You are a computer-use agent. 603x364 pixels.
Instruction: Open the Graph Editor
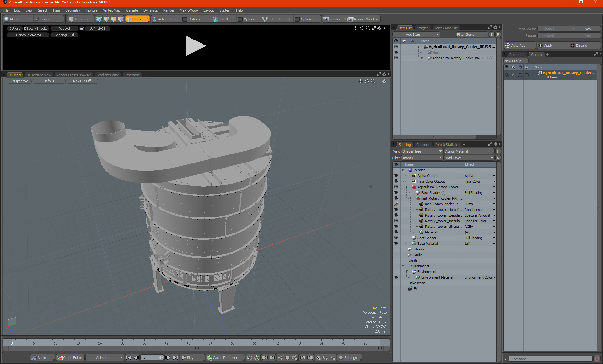tap(69, 358)
